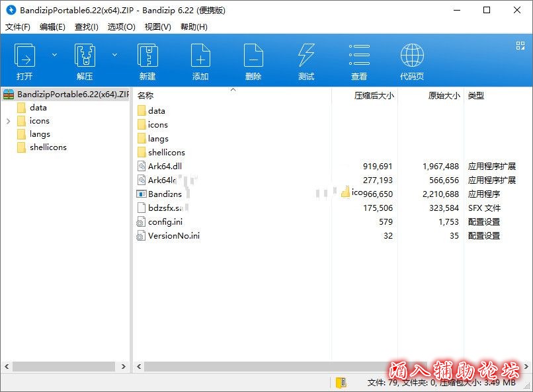Click Ark64.dll file icon

tap(142, 166)
